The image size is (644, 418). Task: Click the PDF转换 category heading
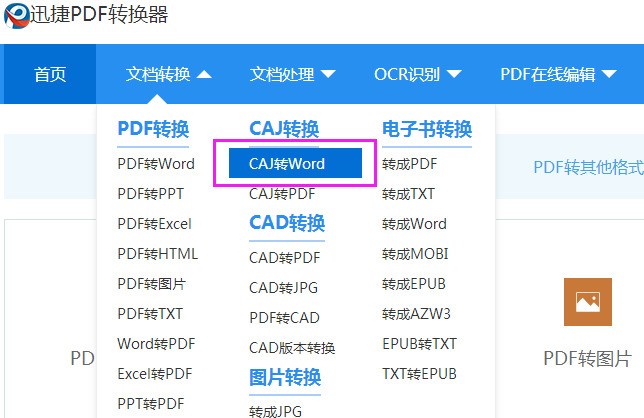click(x=153, y=129)
